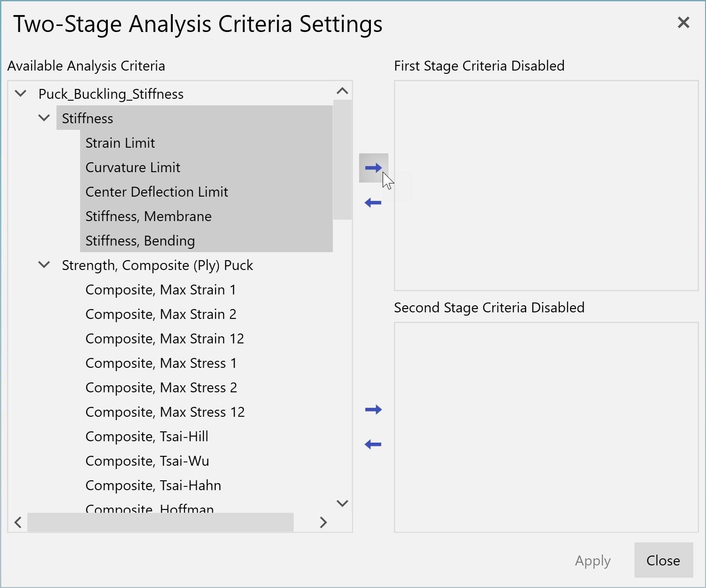Click inside First Stage Criteria Disabled list
This screenshot has width=706, height=588.
546,185
